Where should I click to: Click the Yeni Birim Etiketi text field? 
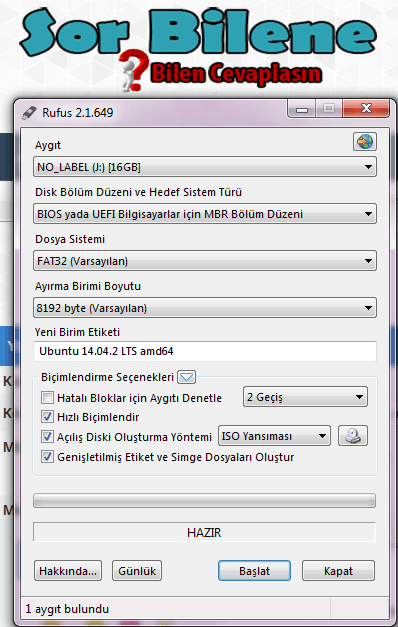coord(205,351)
